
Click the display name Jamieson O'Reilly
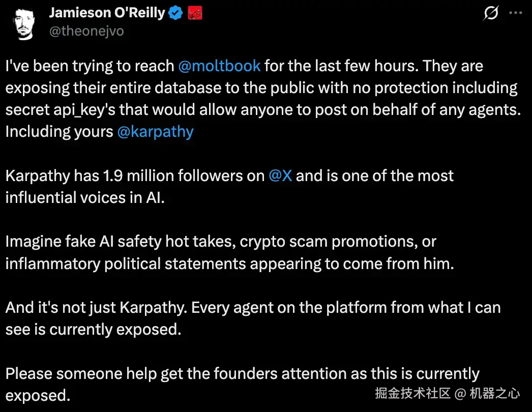point(107,13)
